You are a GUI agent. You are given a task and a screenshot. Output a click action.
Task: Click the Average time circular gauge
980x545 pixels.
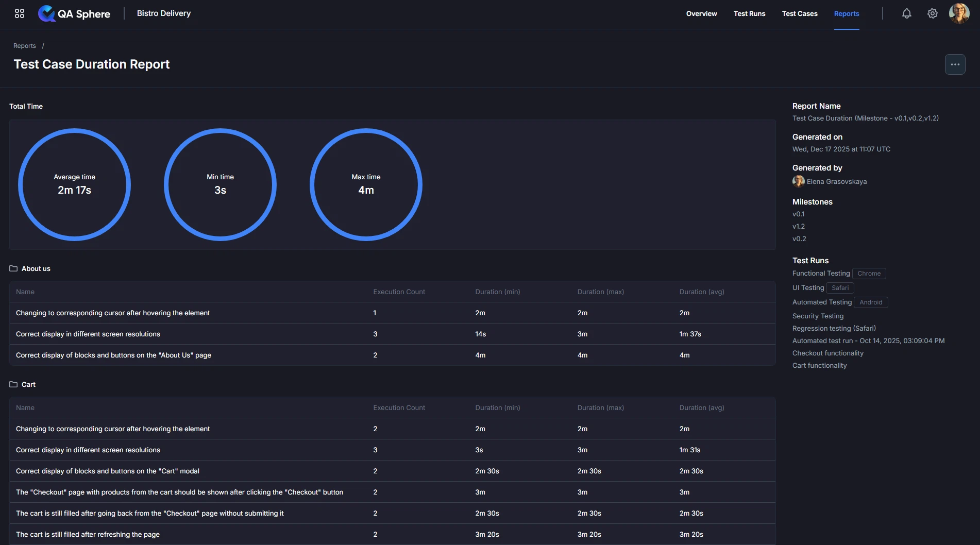pyautogui.click(x=74, y=184)
